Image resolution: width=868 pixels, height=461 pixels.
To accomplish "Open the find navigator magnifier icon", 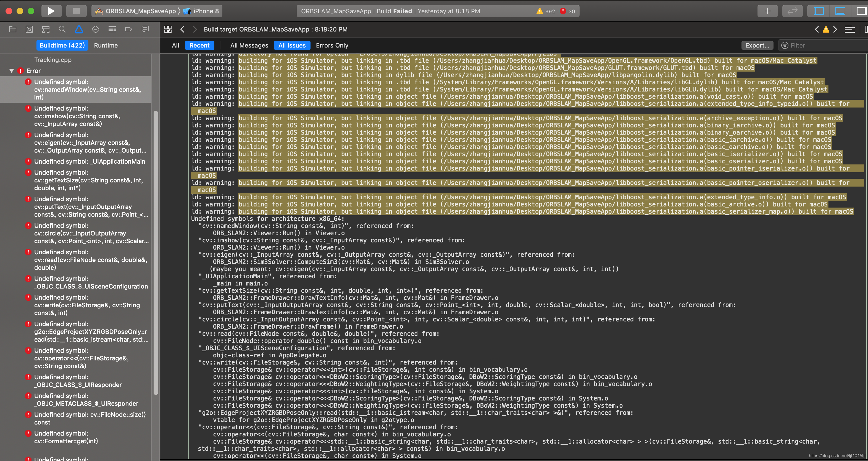I will [x=62, y=29].
